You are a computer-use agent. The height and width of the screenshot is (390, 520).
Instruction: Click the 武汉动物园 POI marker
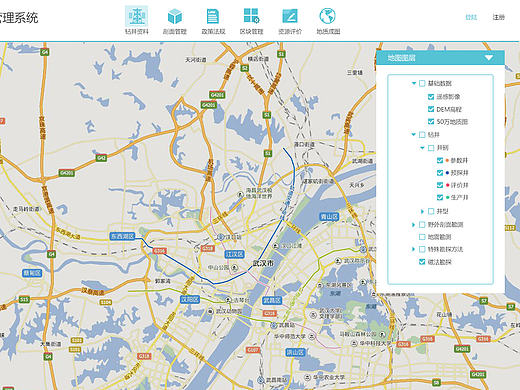coord(210,311)
